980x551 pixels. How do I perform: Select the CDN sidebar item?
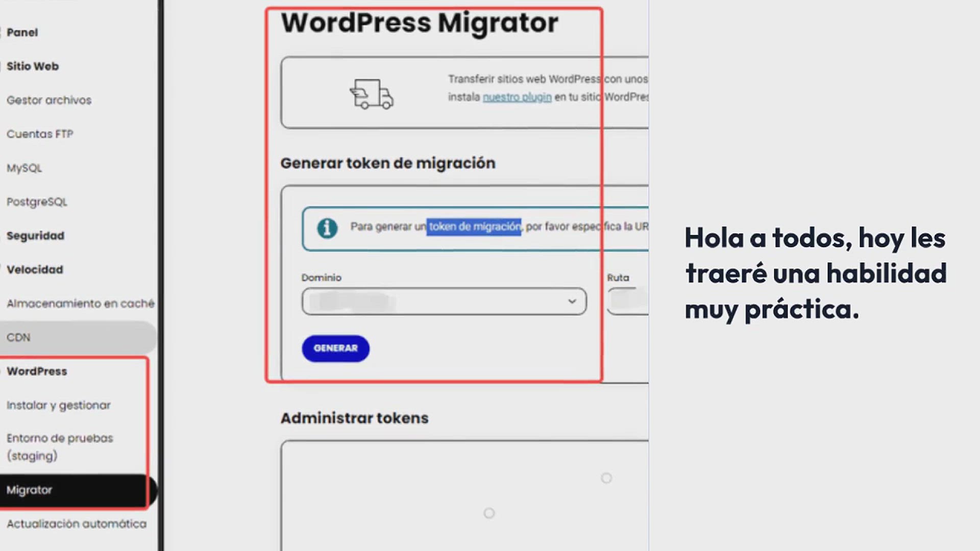[x=18, y=337]
